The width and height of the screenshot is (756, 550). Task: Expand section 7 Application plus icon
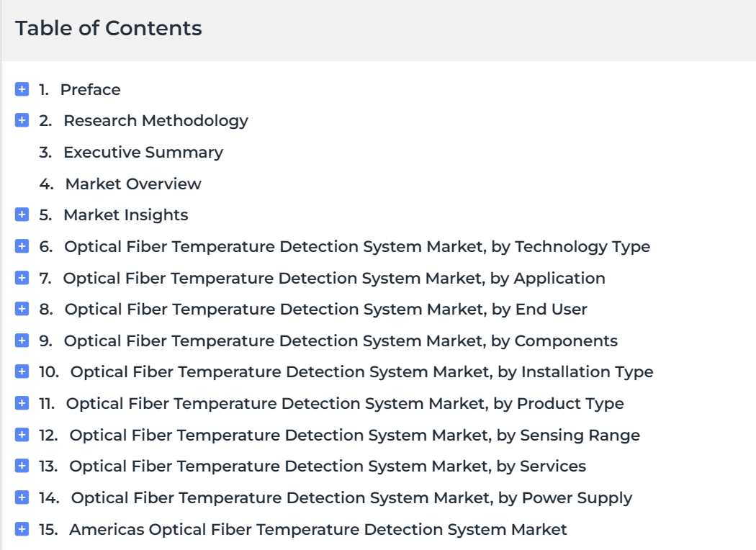pos(22,278)
